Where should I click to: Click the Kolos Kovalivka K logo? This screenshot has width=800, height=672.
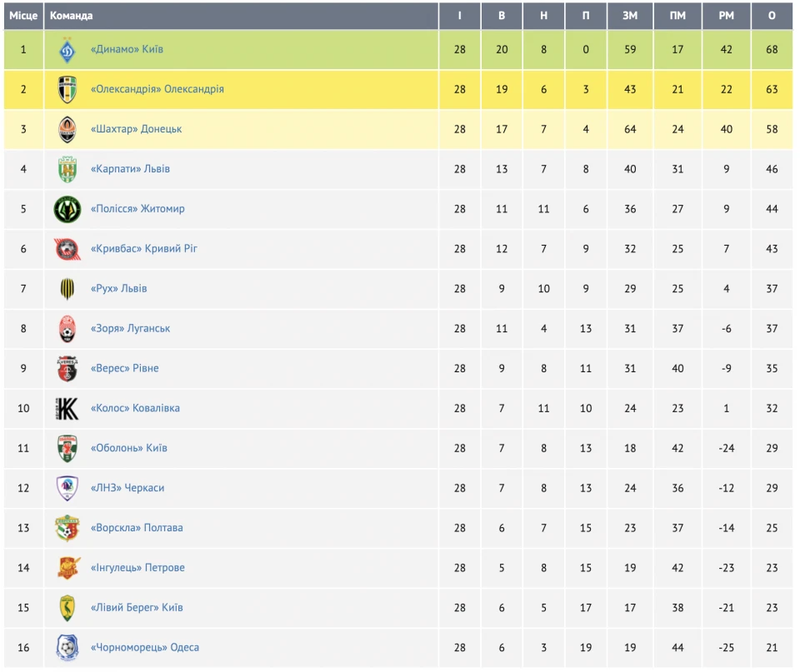(x=67, y=409)
